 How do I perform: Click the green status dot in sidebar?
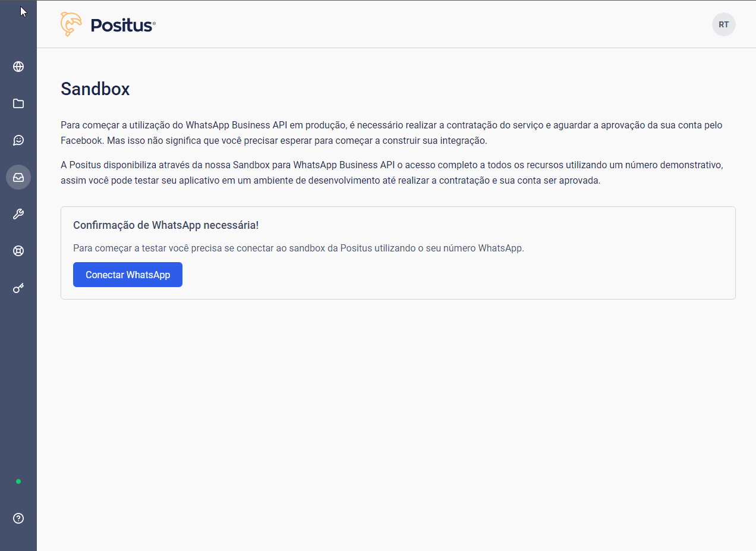[18, 481]
